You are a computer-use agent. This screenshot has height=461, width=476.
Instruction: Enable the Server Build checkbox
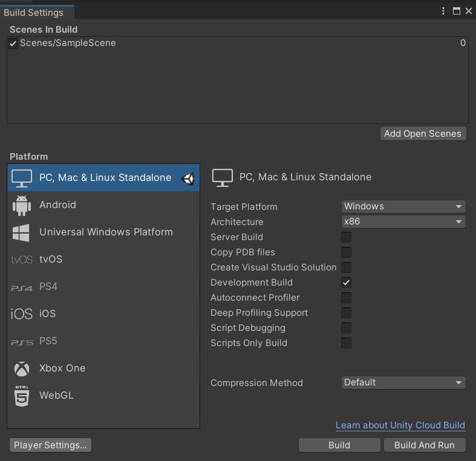346,237
